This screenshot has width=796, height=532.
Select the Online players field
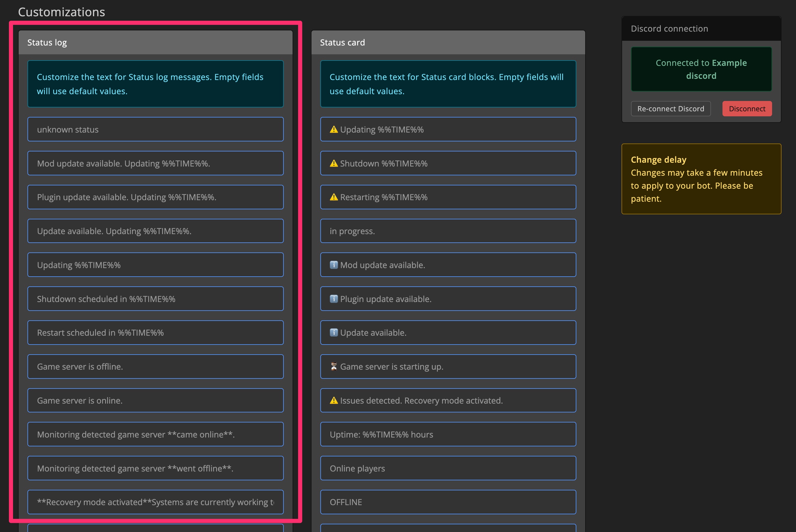coord(448,468)
